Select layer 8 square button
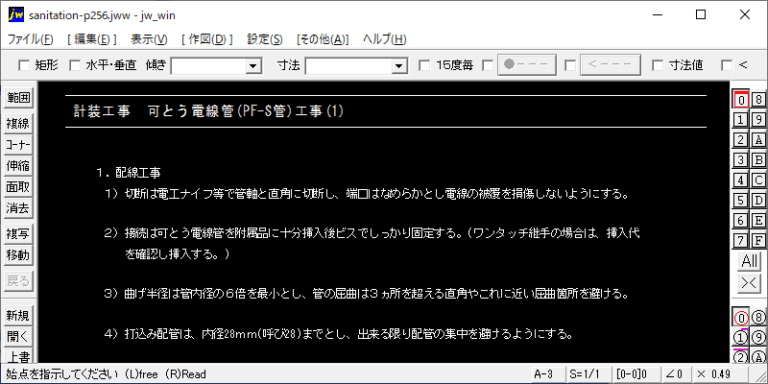This screenshot has height=384, width=768. tap(759, 99)
